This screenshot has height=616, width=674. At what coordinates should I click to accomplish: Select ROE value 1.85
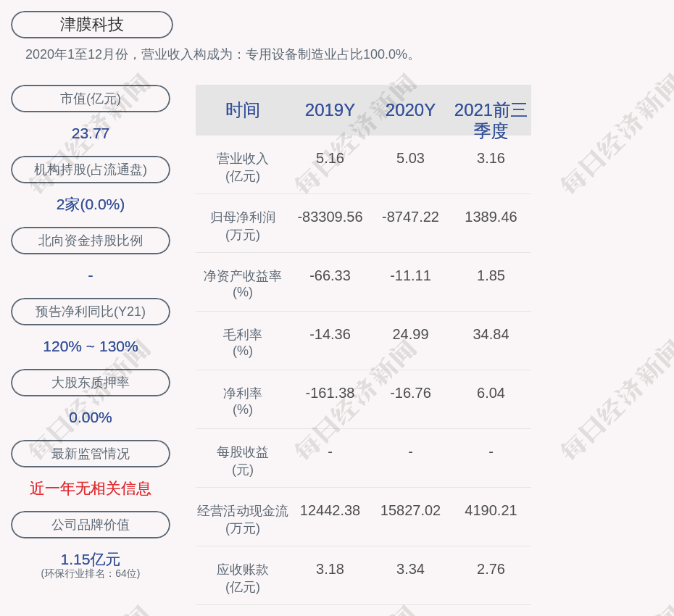point(491,275)
